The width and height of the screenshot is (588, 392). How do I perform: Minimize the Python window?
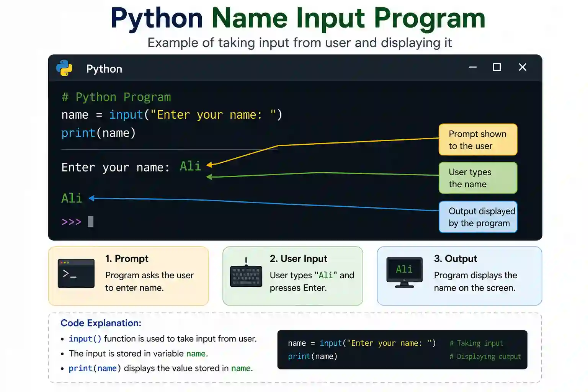coord(473,67)
